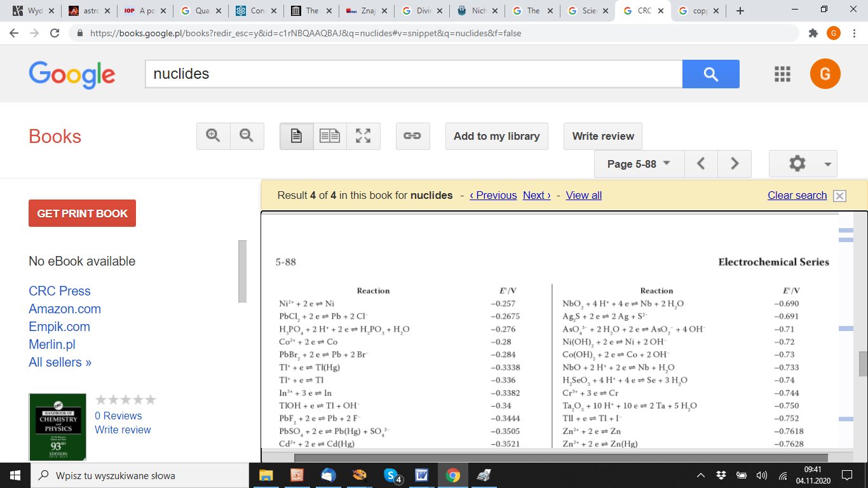Switch to single page view
Image resolution: width=868 pixels, height=488 pixels.
coord(296,136)
